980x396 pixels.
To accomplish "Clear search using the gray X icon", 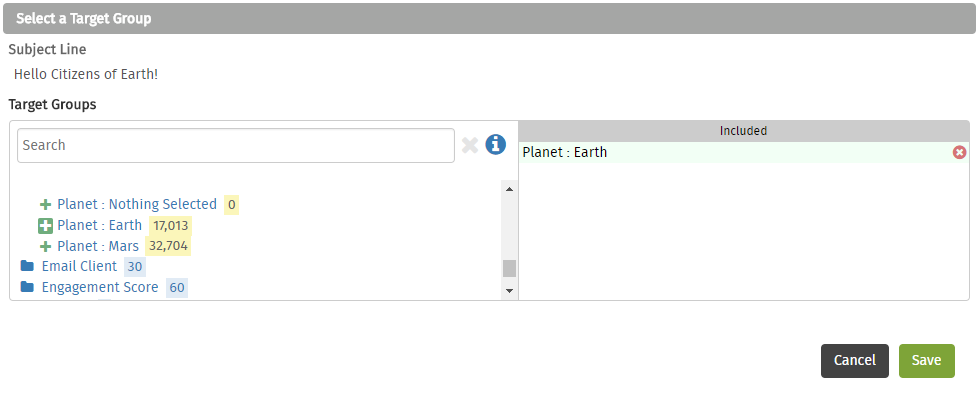I will (x=470, y=146).
